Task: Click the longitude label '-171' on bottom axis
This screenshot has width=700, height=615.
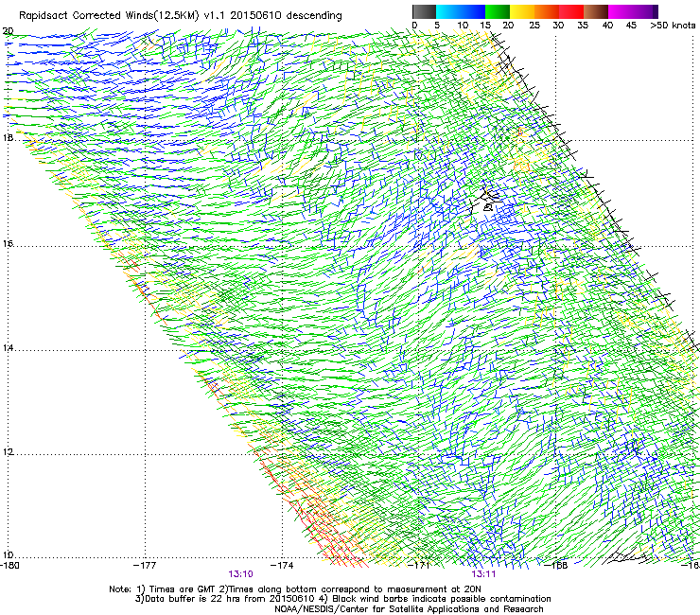Action: point(419,566)
